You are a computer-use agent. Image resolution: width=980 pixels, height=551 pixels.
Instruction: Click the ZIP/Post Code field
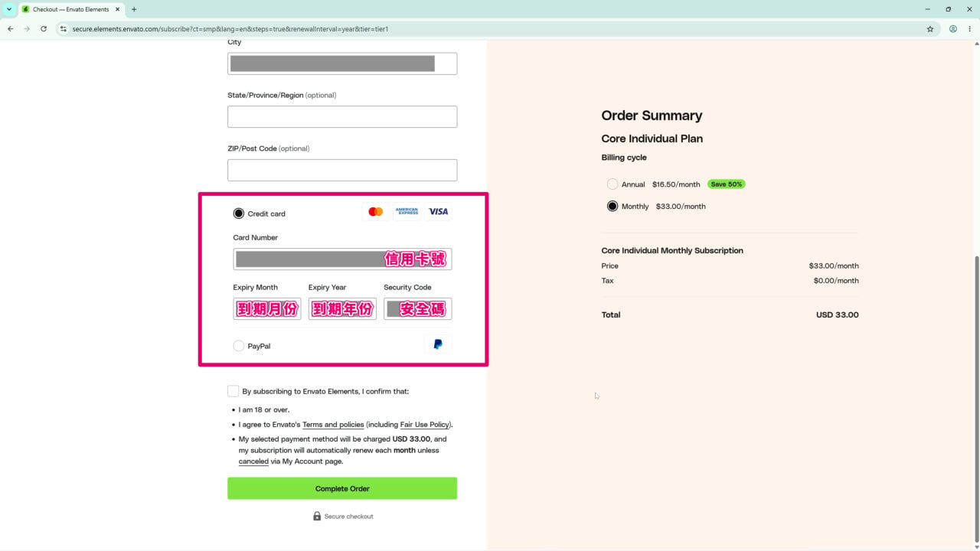[342, 170]
